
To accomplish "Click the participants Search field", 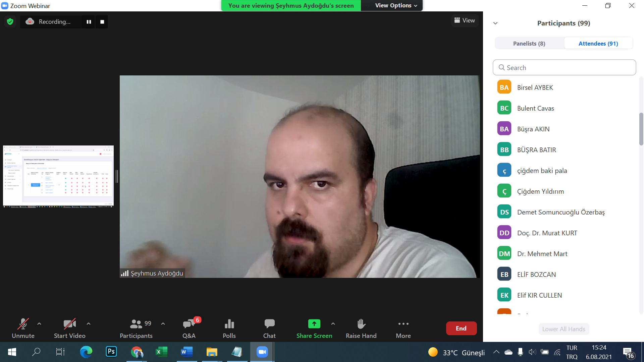I will pos(564,68).
